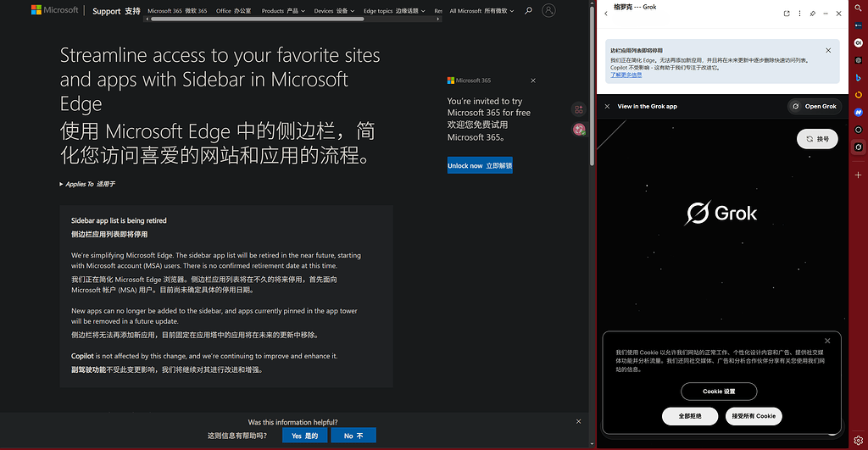
Task: Expand the All Microsoft dropdown
Action: tap(481, 11)
